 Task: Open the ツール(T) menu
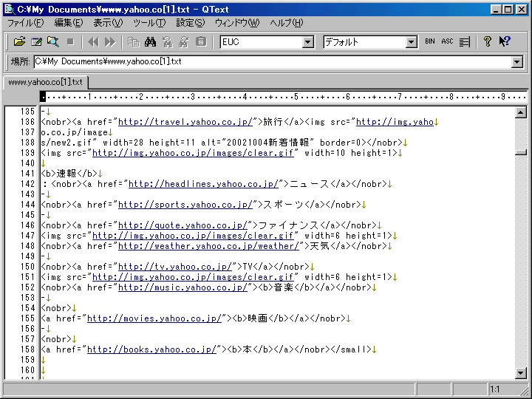point(149,23)
